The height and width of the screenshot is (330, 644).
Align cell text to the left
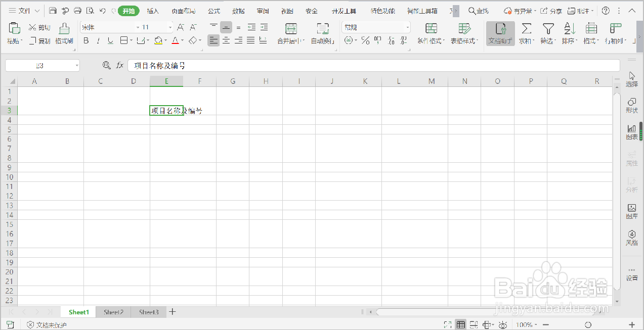point(214,40)
